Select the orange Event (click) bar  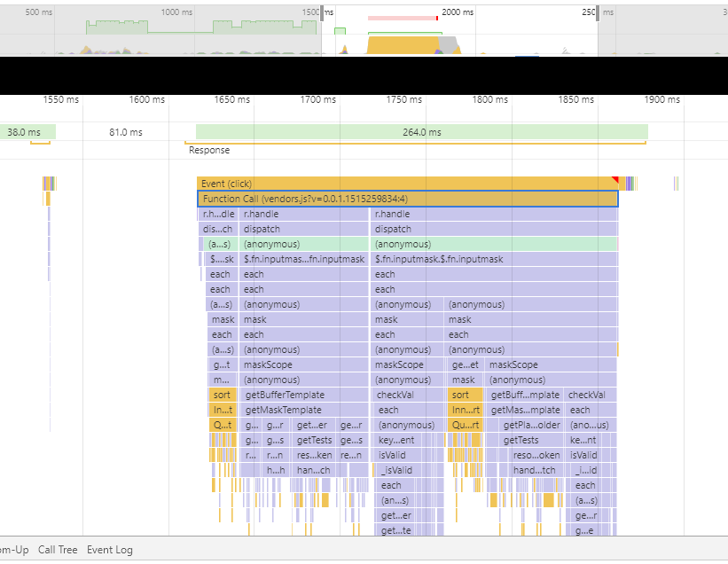[x=355, y=184]
